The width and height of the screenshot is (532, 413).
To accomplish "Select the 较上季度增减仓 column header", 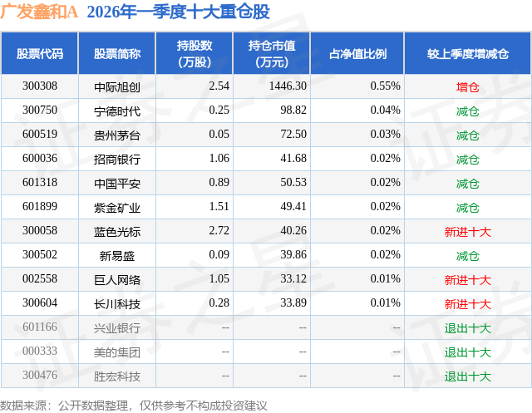I will coord(468,53).
